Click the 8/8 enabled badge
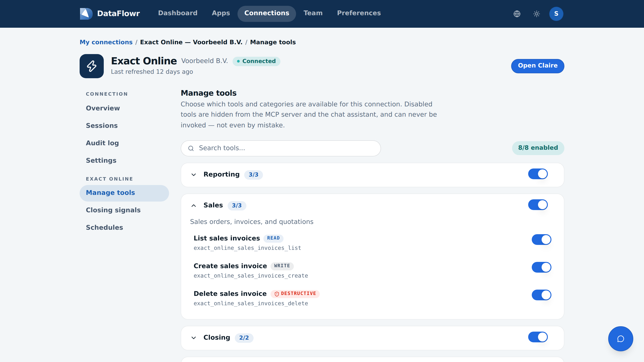Screen dimensions: 644x362 (538, 148)
